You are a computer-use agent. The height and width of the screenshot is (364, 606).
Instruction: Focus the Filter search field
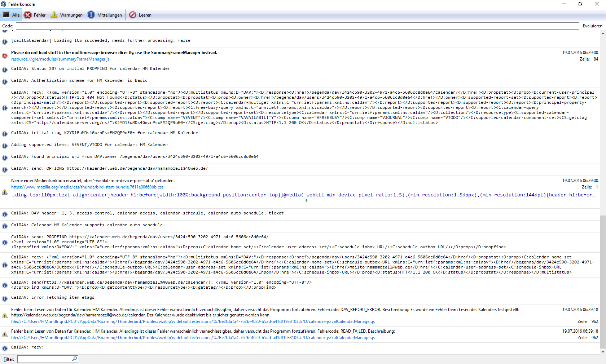[x=45, y=359]
